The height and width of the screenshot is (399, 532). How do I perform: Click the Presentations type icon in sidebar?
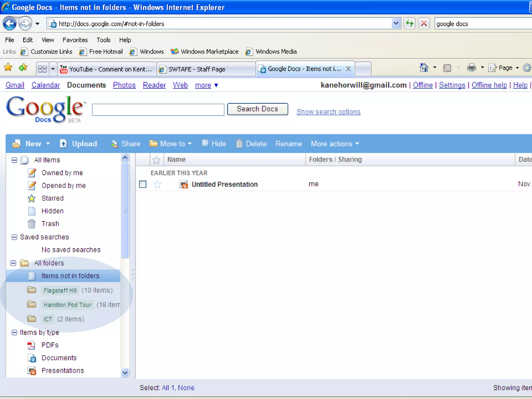click(x=32, y=371)
